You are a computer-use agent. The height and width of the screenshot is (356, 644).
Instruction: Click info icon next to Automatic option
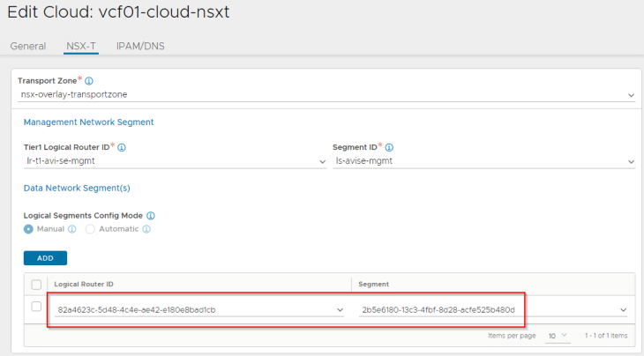point(146,229)
